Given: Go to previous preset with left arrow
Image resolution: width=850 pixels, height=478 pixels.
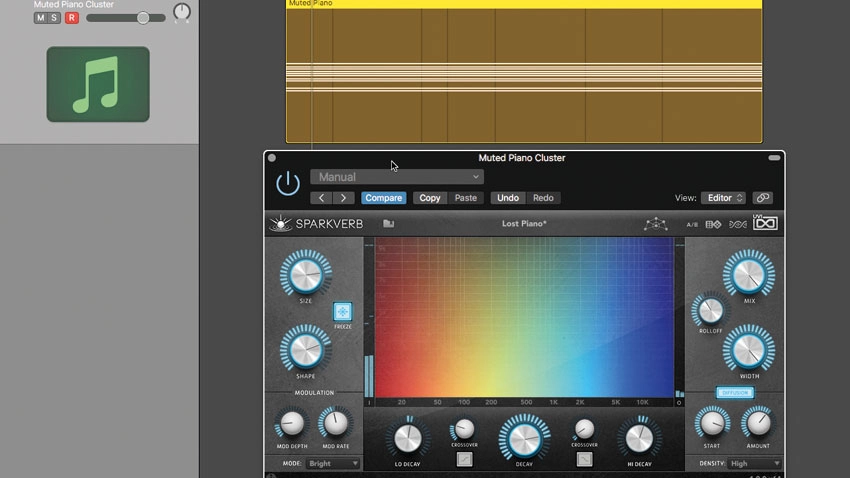Looking at the screenshot, I should coord(321,198).
